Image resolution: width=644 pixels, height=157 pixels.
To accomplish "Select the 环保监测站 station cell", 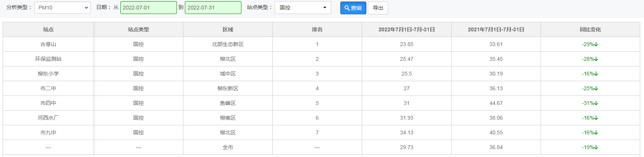I will click(48, 59).
